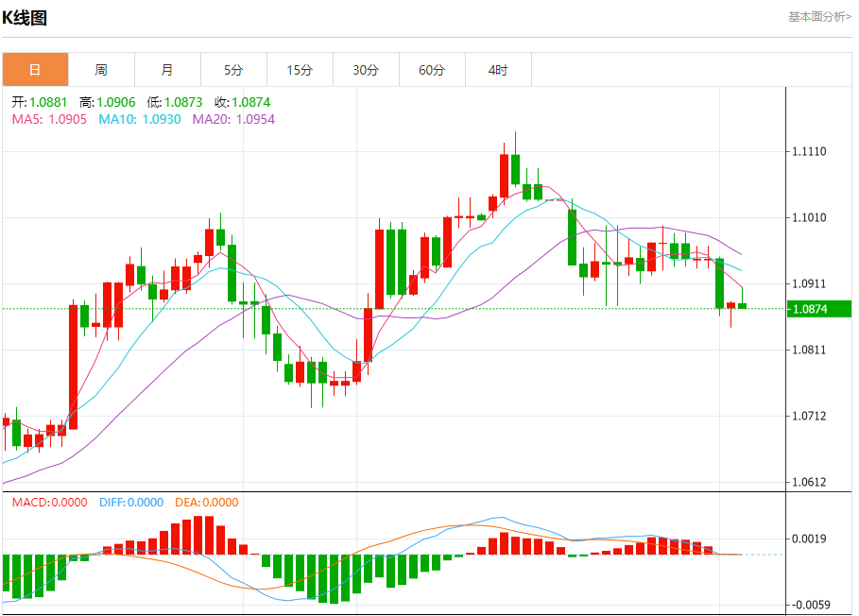
Task: Click the highest green candlestick near 1.1110
Action: coord(516,169)
